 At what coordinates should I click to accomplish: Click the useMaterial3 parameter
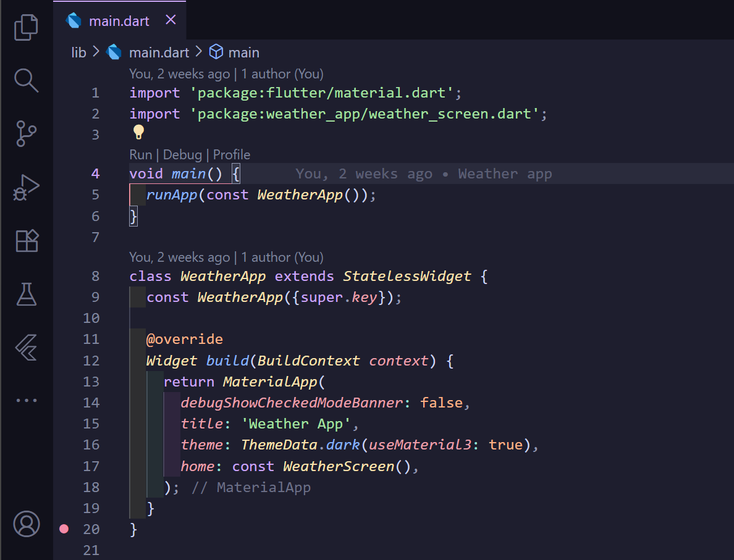click(420, 445)
